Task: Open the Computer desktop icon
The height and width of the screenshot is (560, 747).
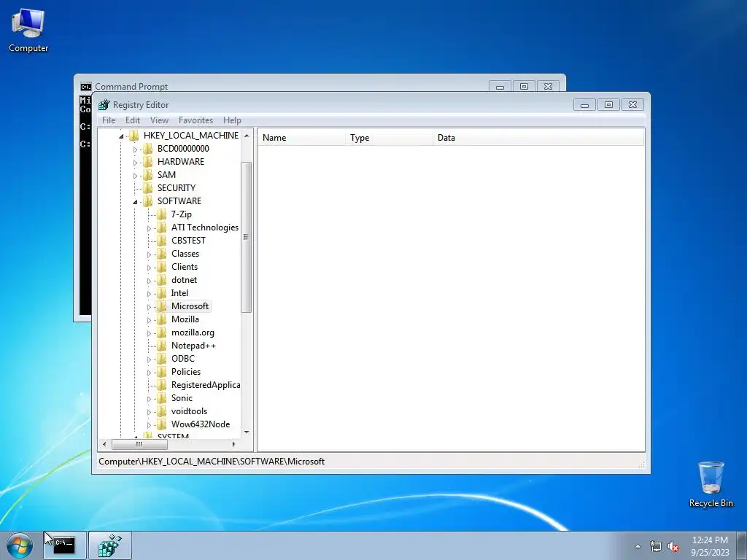Action: tap(28, 31)
